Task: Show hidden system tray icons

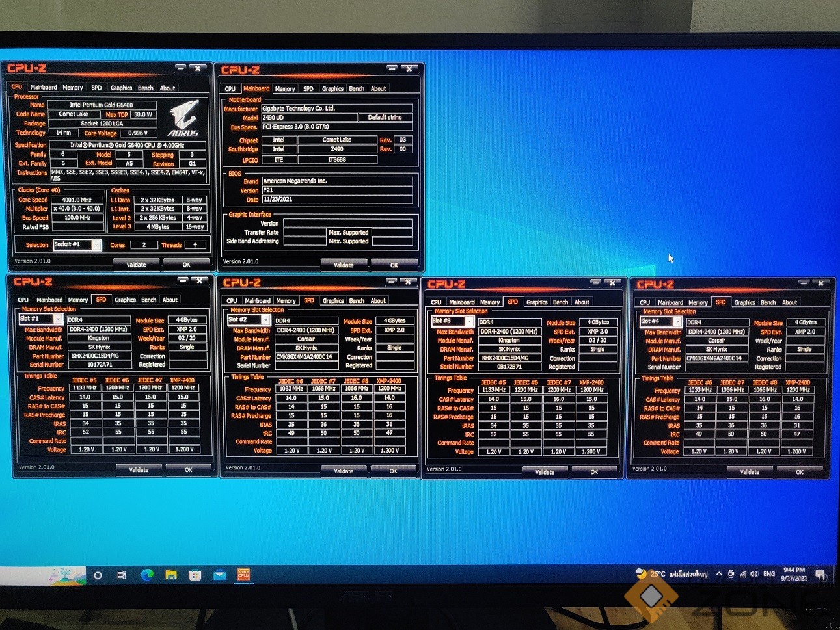Action: [x=719, y=574]
